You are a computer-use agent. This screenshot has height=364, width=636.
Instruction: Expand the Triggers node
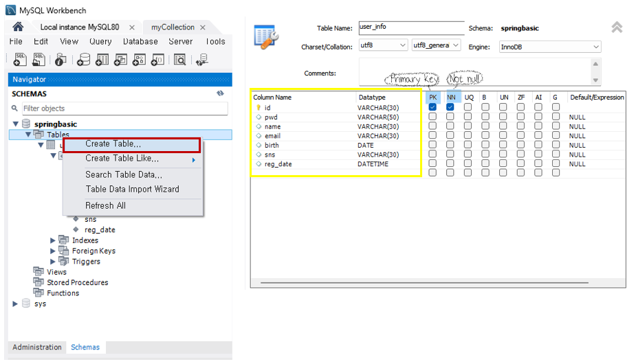(x=53, y=262)
